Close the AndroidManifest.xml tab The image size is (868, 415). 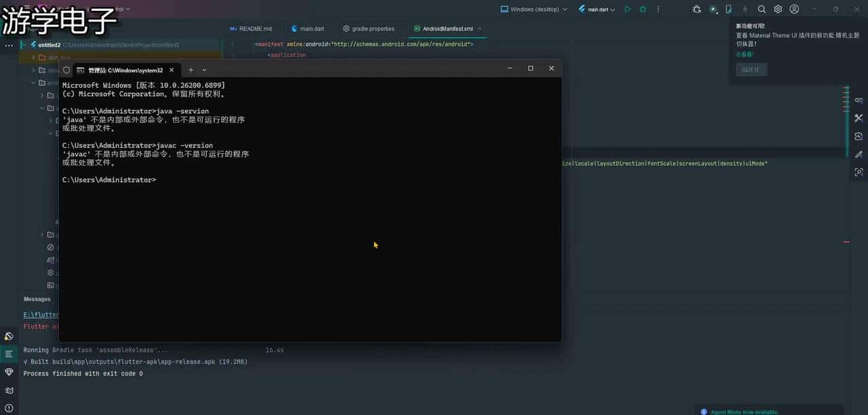point(480,29)
